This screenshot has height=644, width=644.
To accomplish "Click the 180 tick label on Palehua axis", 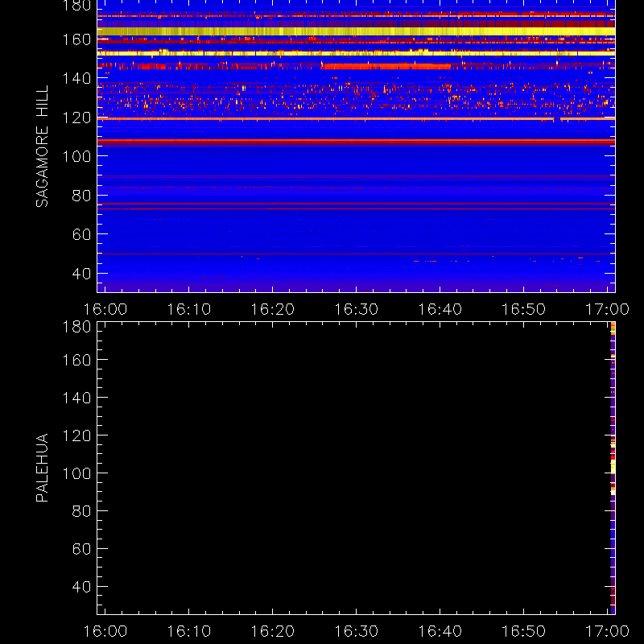I will 76,327.
